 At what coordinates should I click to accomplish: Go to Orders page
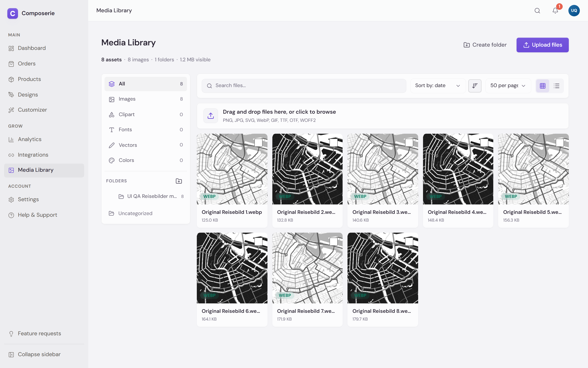click(44, 64)
